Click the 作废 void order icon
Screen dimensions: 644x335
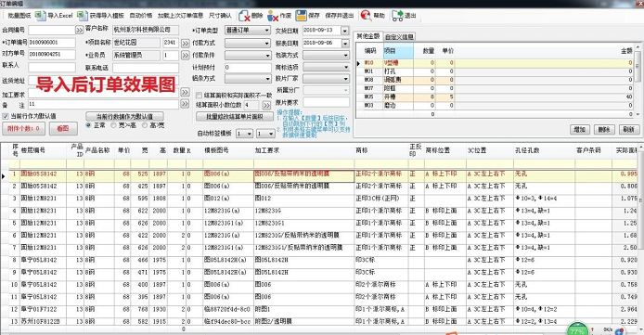[272, 16]
